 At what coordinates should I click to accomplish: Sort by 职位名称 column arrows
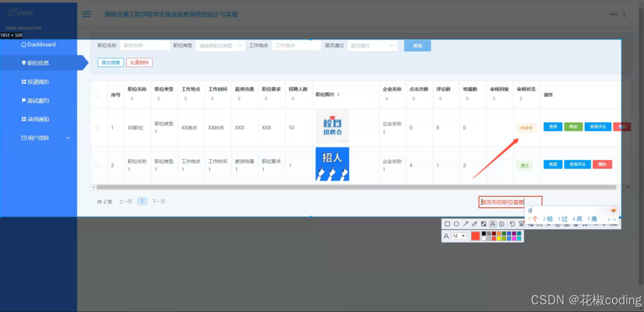(132, 99)
